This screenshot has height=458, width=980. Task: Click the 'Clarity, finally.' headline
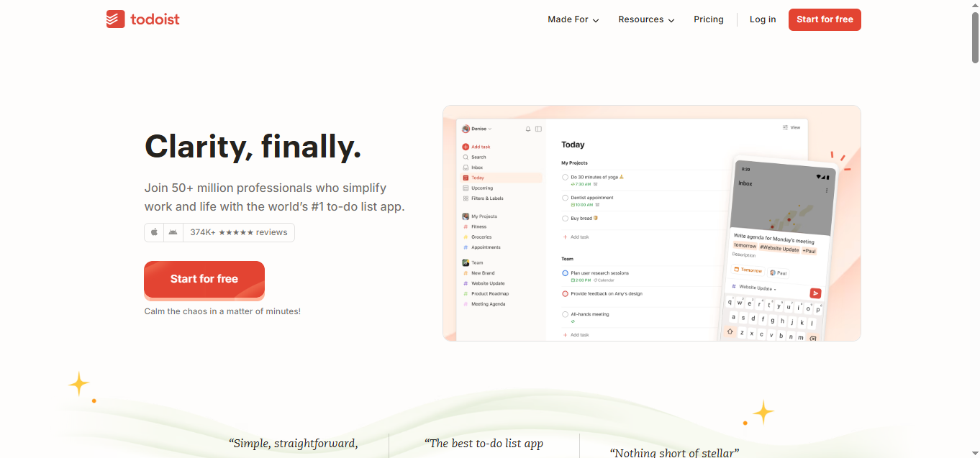[x=253, y=147]
